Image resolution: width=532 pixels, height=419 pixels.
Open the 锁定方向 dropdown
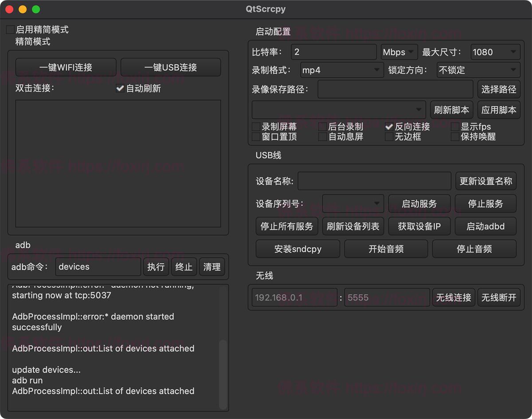click(478, 70)
